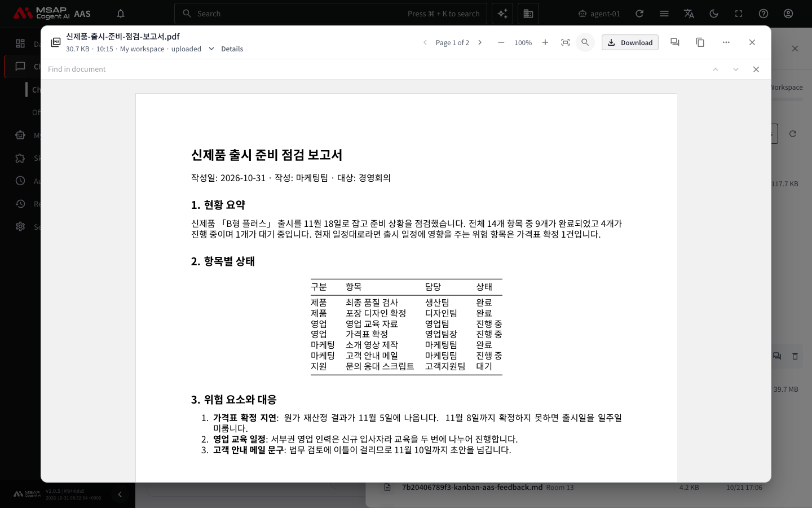Open the organization building icon
The height and width of the screenshot is (508, 812).
click(x=528, y=14)
